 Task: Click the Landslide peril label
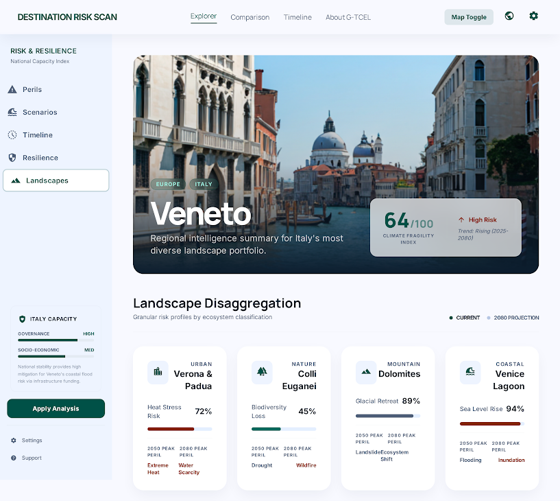point(368,452)
